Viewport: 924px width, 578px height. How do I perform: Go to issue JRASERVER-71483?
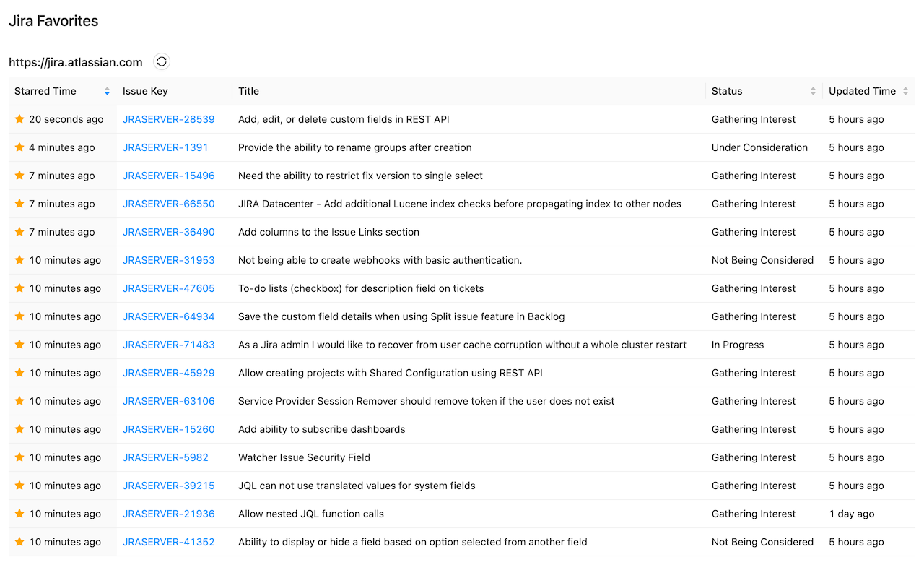[168, 345]
